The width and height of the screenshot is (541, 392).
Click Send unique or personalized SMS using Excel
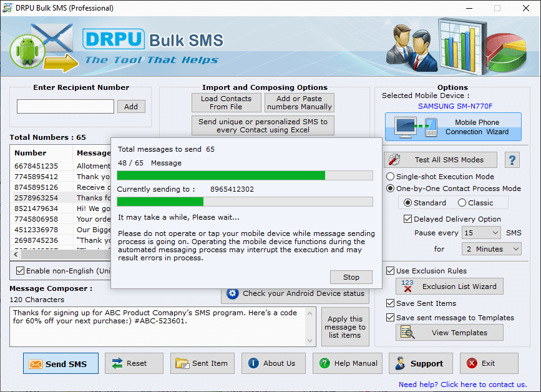(x=263, y=125)
